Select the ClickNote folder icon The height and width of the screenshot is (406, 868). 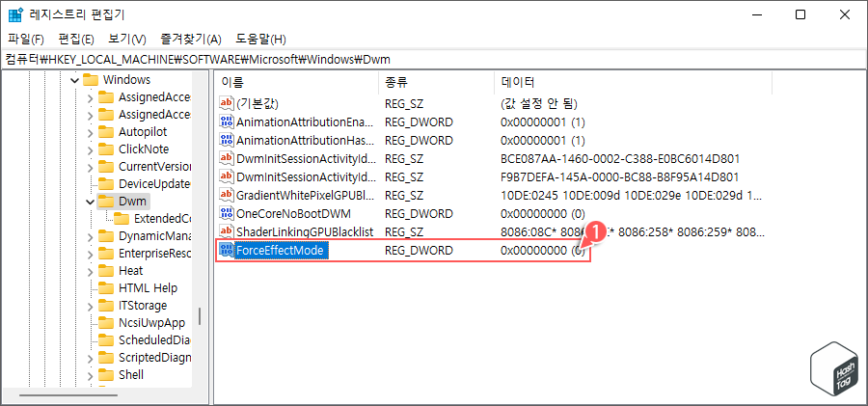point(106,149)
